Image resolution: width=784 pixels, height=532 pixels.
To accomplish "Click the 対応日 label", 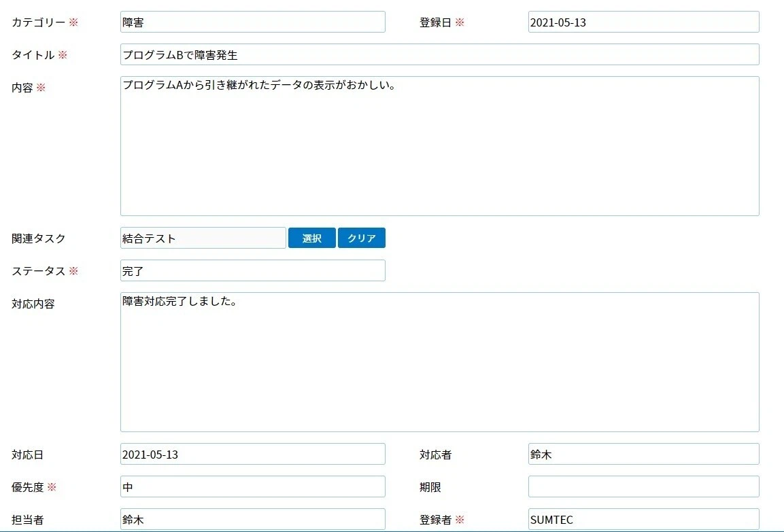I will (27, 455).
